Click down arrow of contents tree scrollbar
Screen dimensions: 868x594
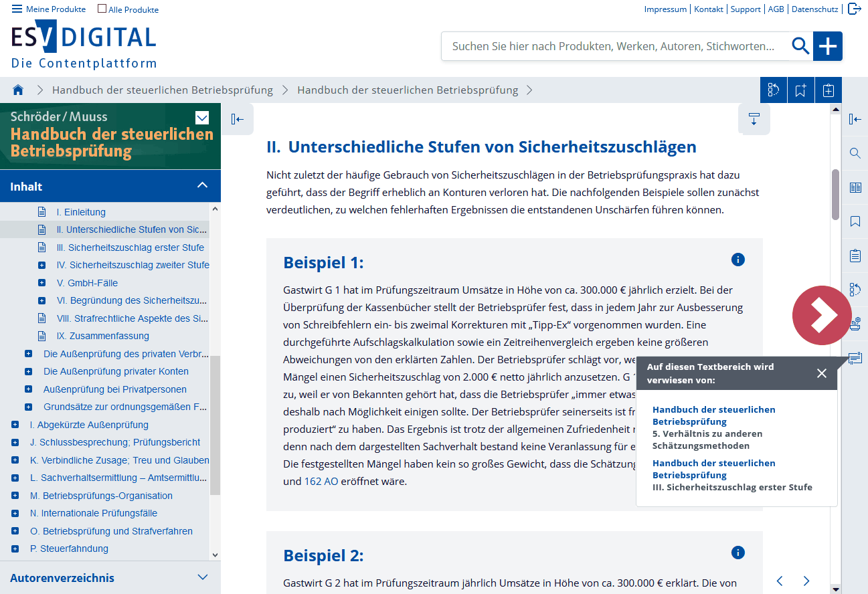click(x=215, y=555)
